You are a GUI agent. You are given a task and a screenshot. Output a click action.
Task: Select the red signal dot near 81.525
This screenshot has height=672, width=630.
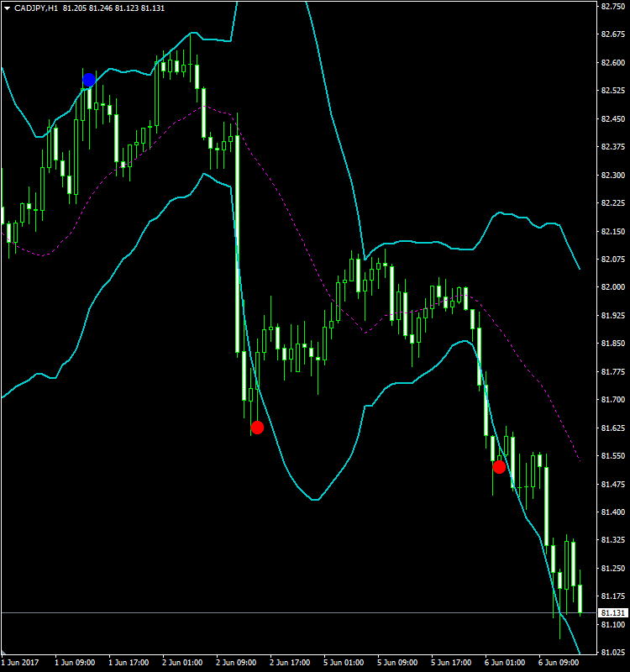pos(499,467)
